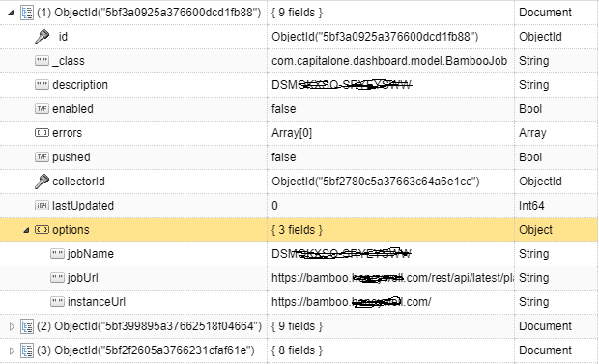Click the key icon next to _id

pyautogui.click(x=42, y=37)
